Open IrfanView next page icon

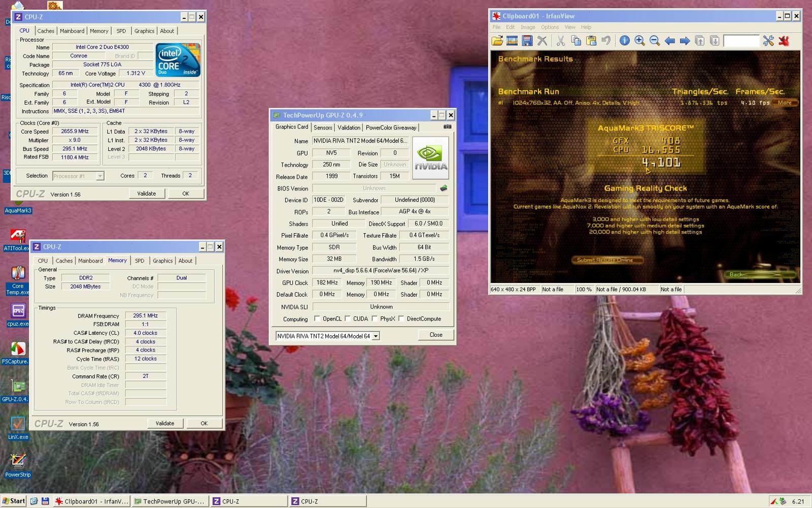click(715, 41)
